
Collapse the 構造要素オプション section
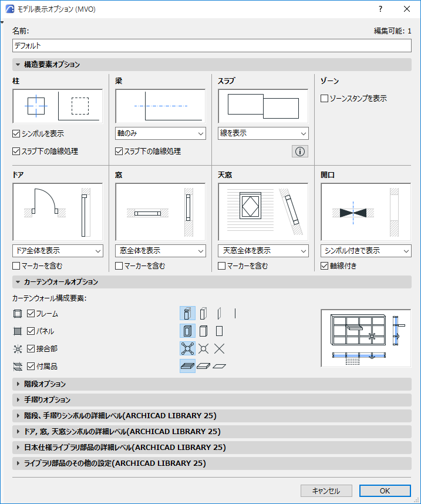(212, 65)
